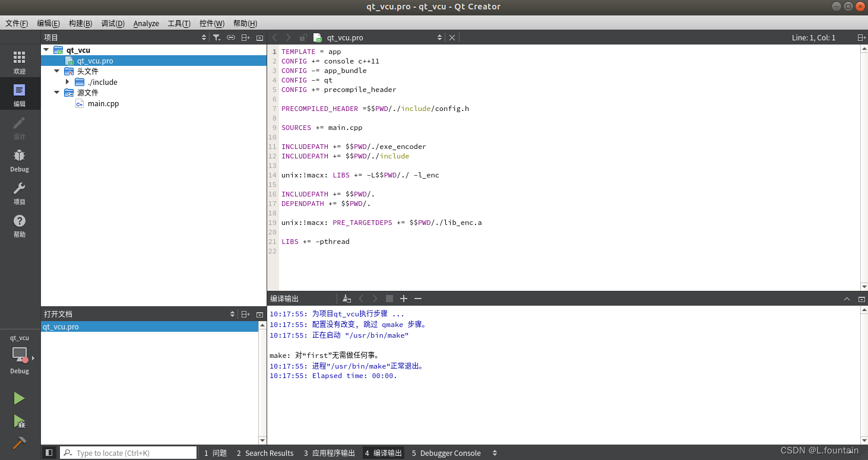Click the open documents list scrollbar down arrow
868x460 pixels.
[x=262, y=440]
